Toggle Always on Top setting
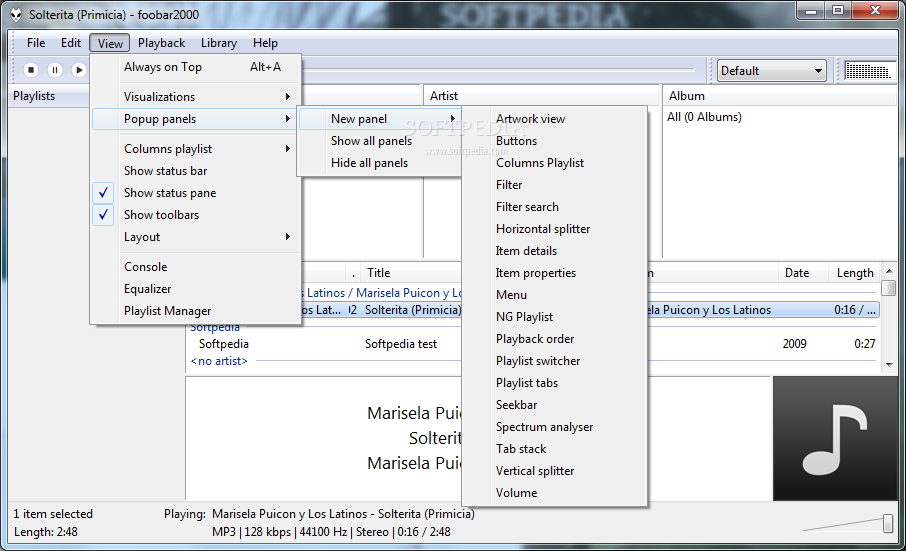Image resolution: width=906 pixels, height=551 pixels. coord(196,67)
